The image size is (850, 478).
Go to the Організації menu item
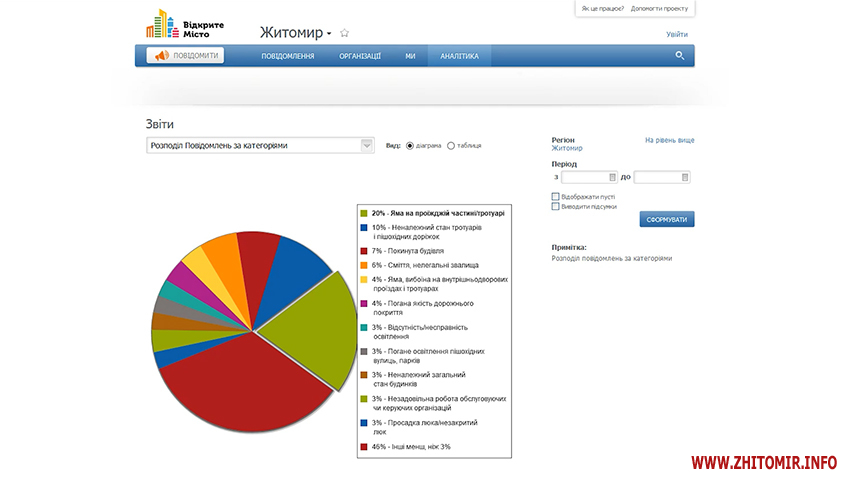(360, 56)
